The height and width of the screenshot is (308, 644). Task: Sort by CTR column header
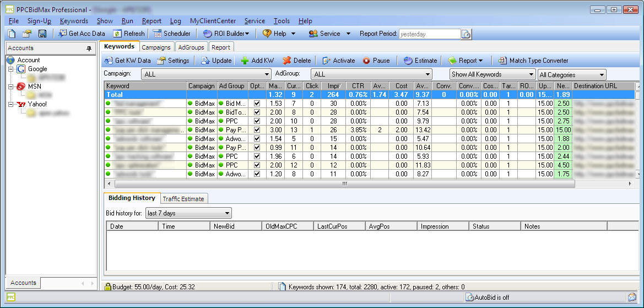tap(358, 86)
